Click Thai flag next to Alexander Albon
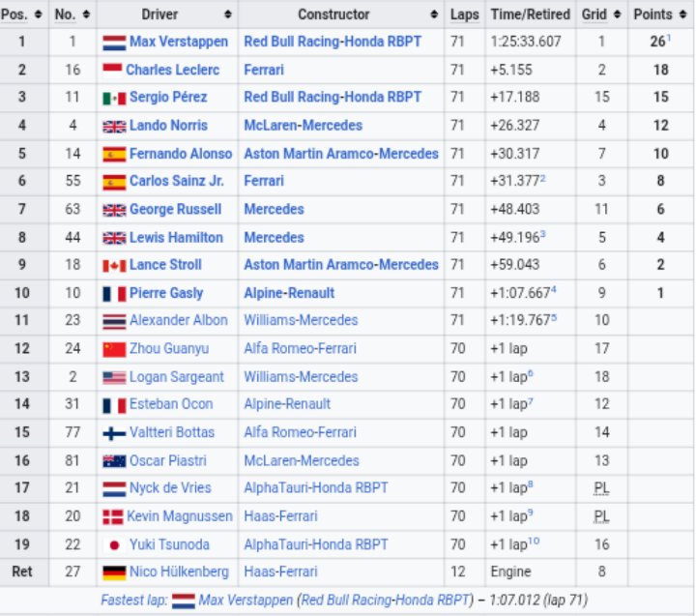This screenshot has width=696, height=616. coord(114,322)
